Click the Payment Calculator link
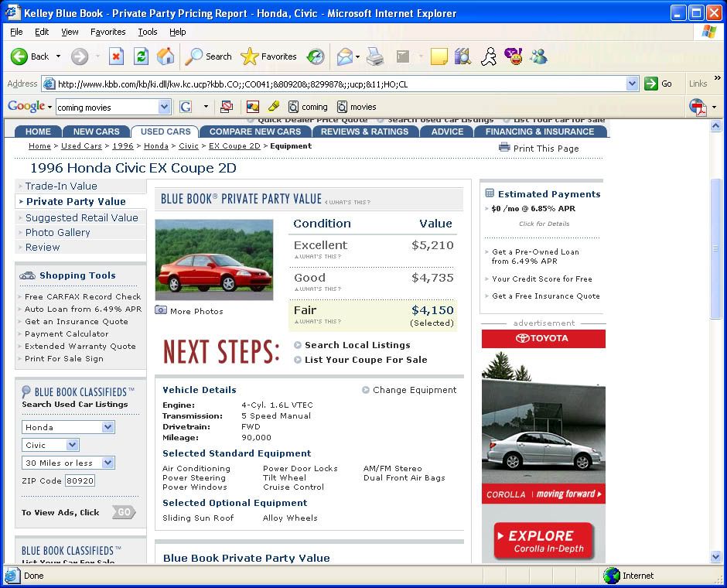The image size is (727, 588). 67,334
